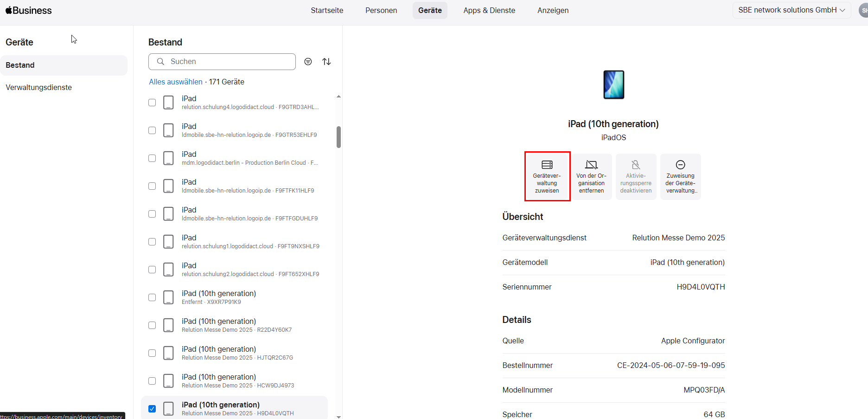This screenshot has height=419, width=868.
Task: Click device icon for serial HJTQR2C67G
Action: pos(169,353)
